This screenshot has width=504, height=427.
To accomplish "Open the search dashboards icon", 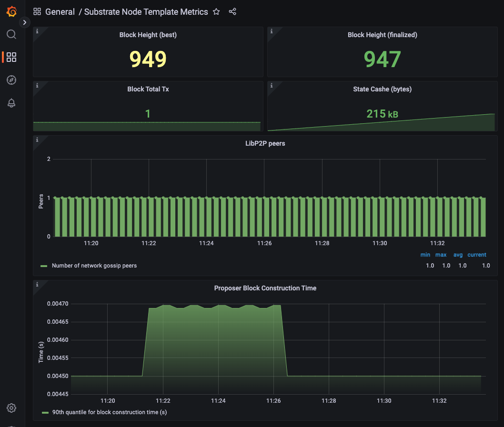I will [x=11, y=34].
